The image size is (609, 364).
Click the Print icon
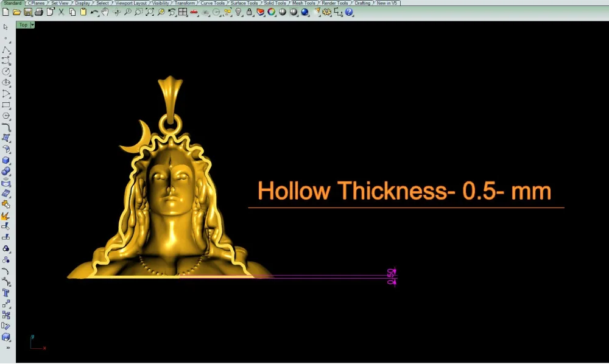(39, 12)
